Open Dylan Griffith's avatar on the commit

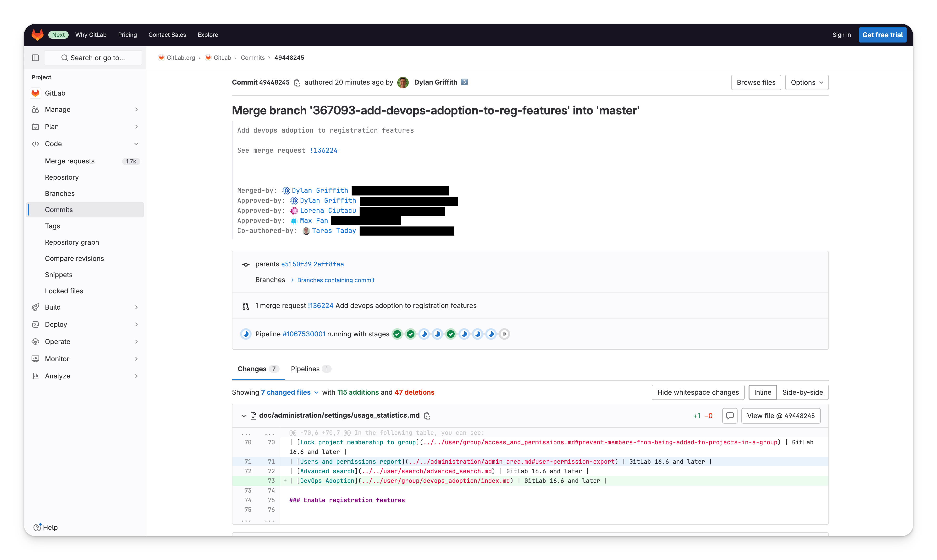pyautogui.click(x=403, y=82)
